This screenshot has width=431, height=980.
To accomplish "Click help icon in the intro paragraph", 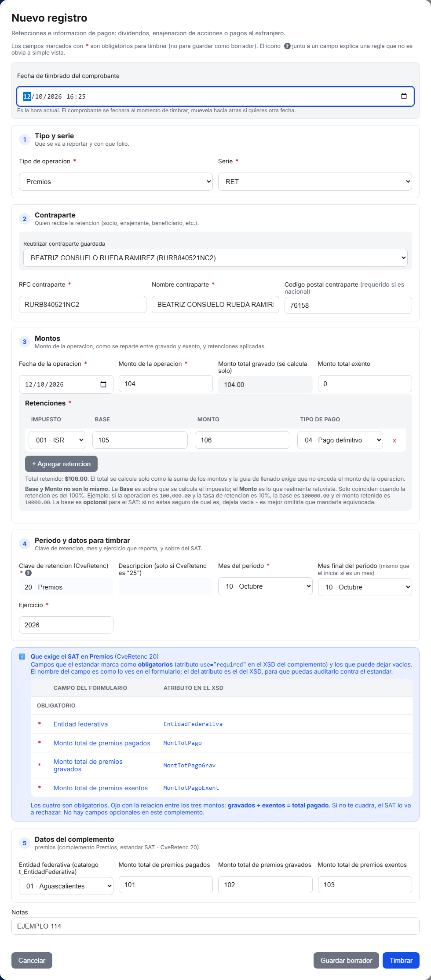I will 287,46.
